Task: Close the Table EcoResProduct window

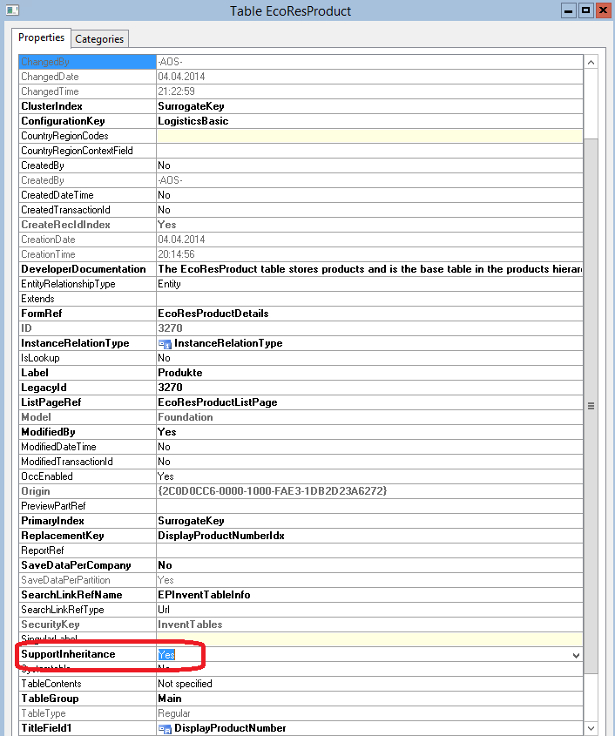Action: (603, 10)
